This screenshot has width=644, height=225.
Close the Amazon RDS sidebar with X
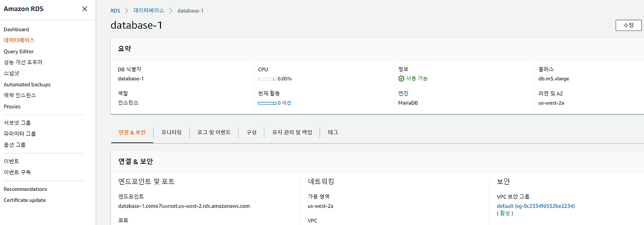(85, 9)
